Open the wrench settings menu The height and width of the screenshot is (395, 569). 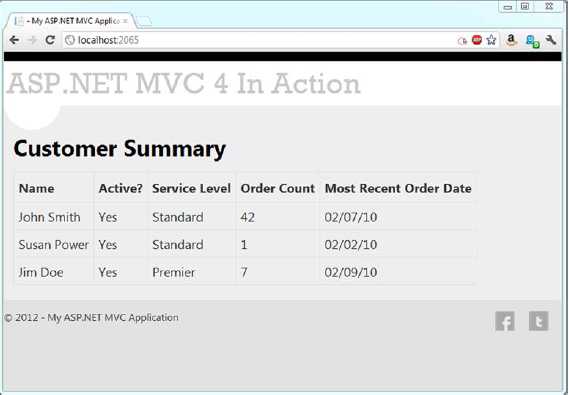point(550,40)
